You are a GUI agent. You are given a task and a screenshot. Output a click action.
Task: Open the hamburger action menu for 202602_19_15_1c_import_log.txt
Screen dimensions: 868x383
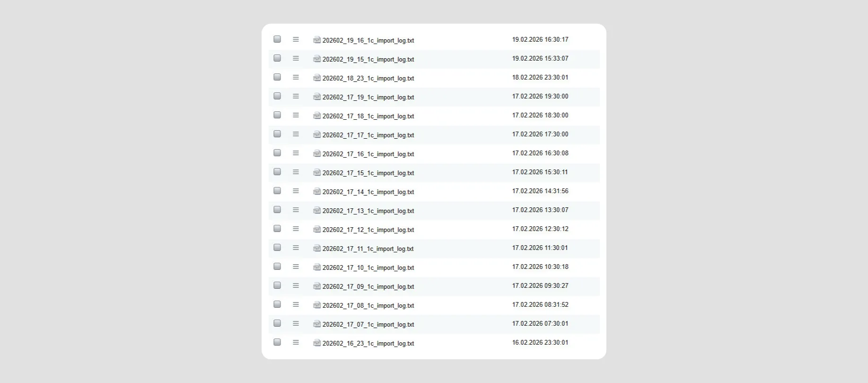click(296, 59)
